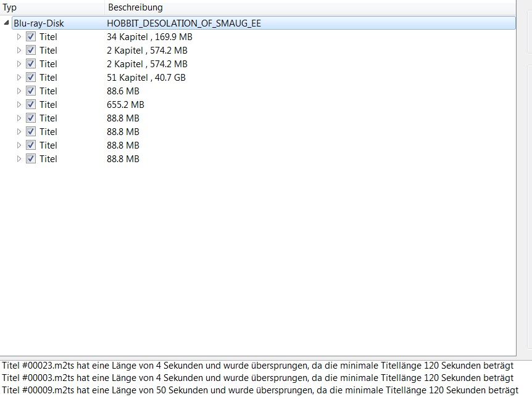Select the text '51 Kapitel , 40.7 GB'
The width and height of the screenshot is (532, 397).
(146, 77)
